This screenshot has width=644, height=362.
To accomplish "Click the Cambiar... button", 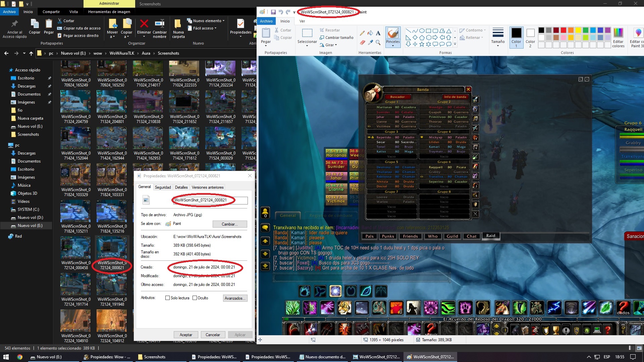I will pos(229,224).
